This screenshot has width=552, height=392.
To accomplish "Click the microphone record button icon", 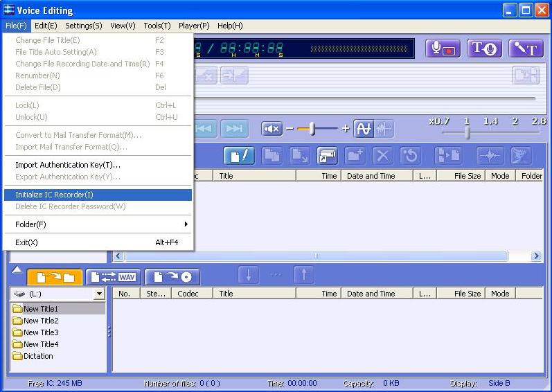I will 443,48.
